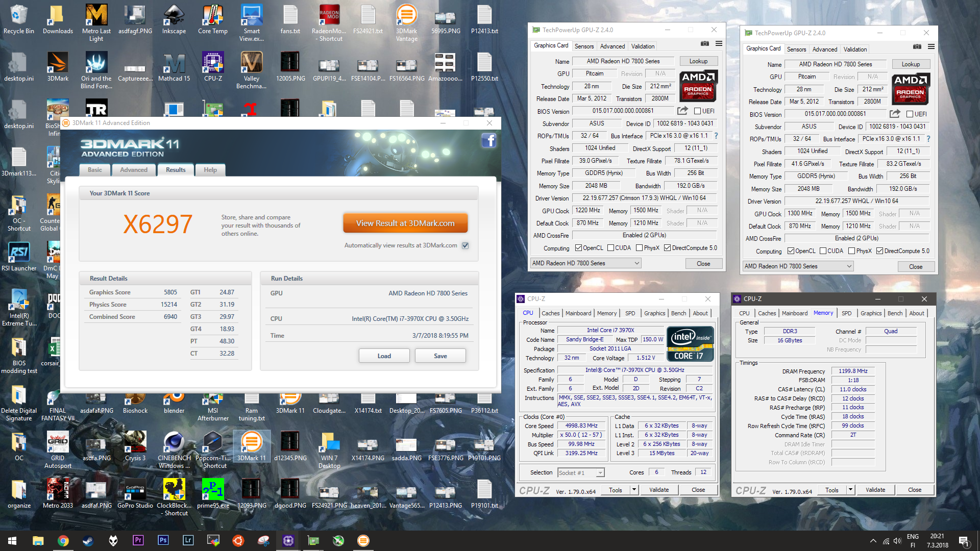Screen dimensions: 980x551
Task: Show hidden system tray icons
Action: [873, 541]
